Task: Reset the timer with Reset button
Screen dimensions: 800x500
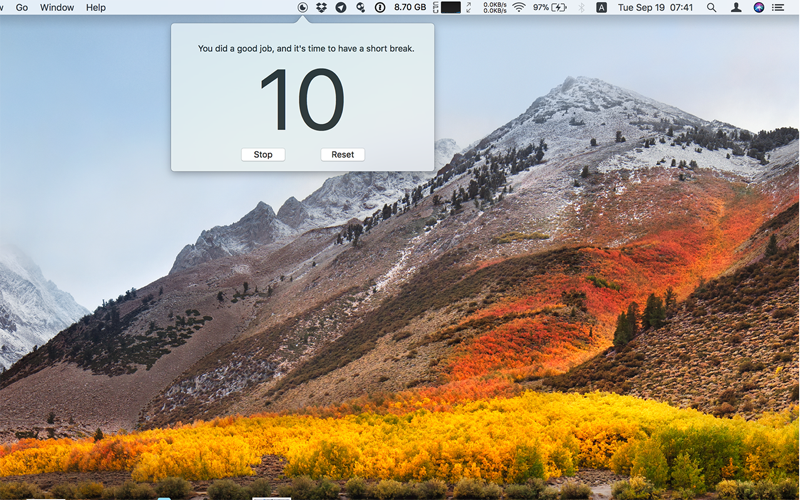Action: click(342, 155)
